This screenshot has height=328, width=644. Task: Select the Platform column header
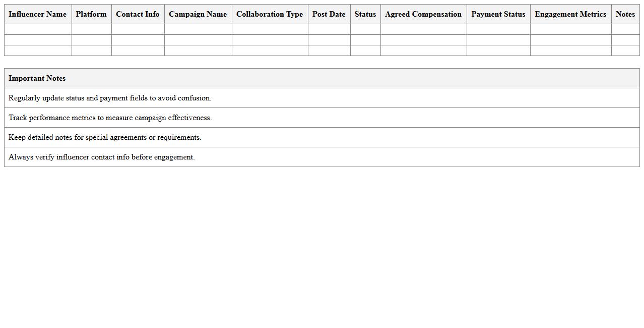pos(91,14)
